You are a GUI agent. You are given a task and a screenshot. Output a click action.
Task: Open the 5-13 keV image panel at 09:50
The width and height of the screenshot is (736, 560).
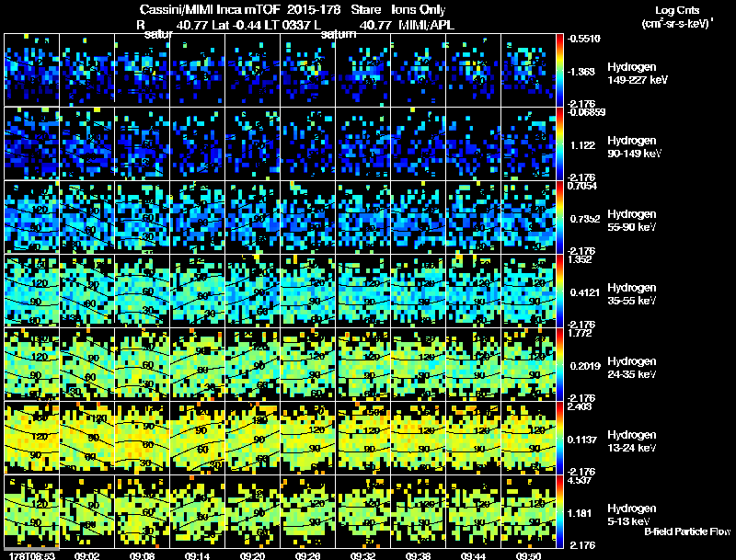coord(528,511)
